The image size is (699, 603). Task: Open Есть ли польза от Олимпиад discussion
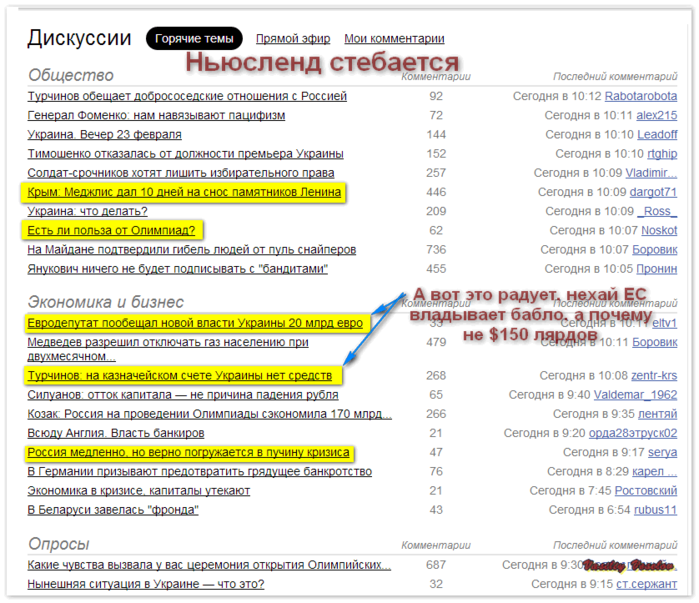(111, 230)
